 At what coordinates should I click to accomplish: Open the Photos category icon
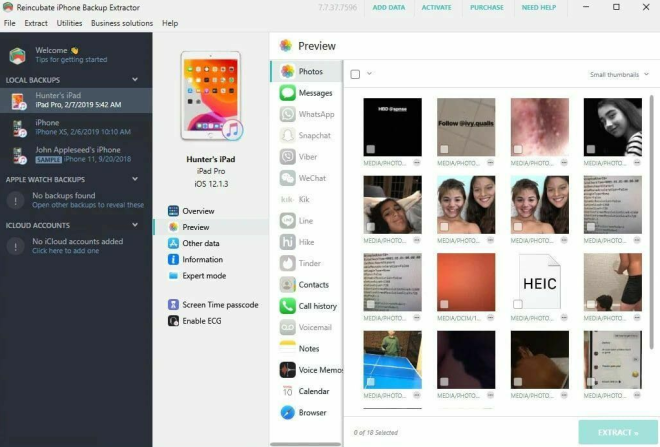287,71
